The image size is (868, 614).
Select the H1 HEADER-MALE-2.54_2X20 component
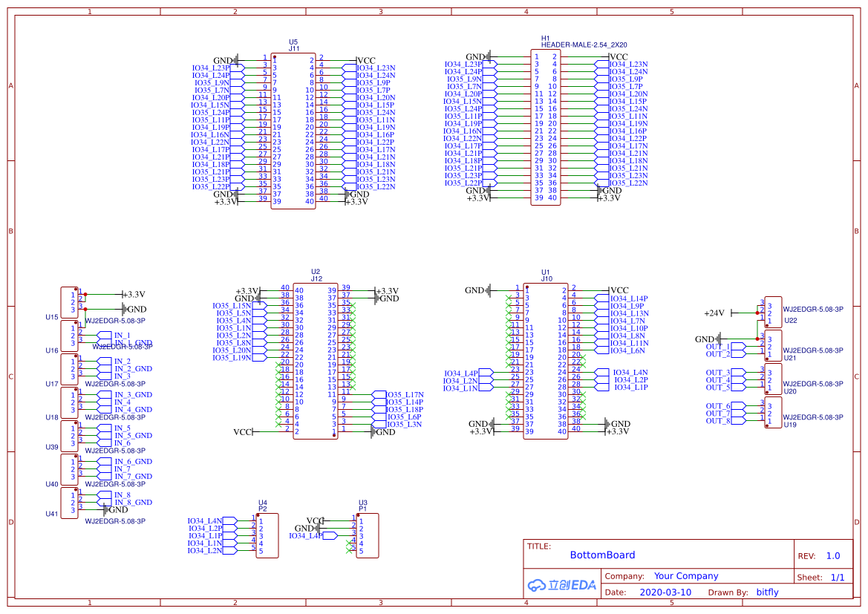click(545, 127)
